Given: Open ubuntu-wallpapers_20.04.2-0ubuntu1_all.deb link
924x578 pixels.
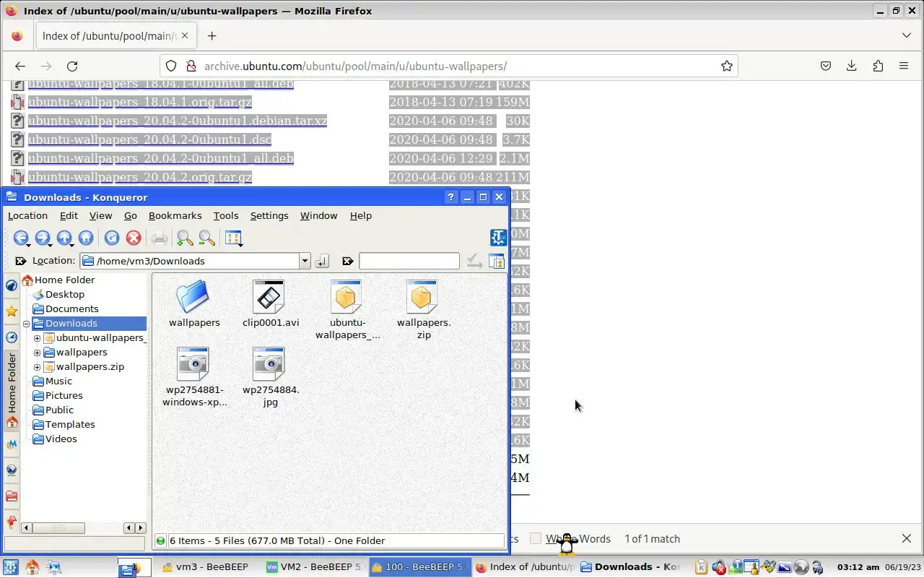Looking at the screenshot, I should pos(160,158).
